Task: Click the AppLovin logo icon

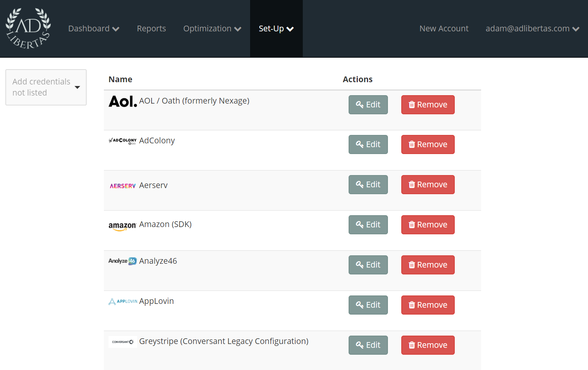Action: click(123, 302)
